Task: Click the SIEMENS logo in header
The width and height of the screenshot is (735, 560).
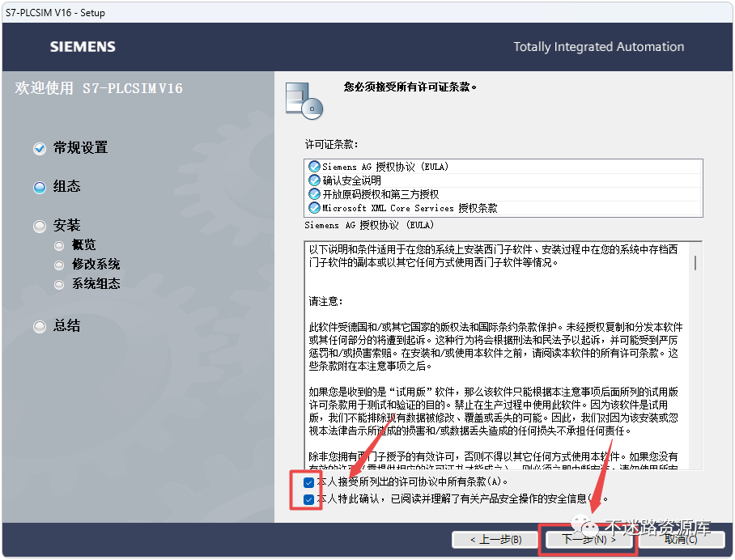Action: tap(83, 47)
